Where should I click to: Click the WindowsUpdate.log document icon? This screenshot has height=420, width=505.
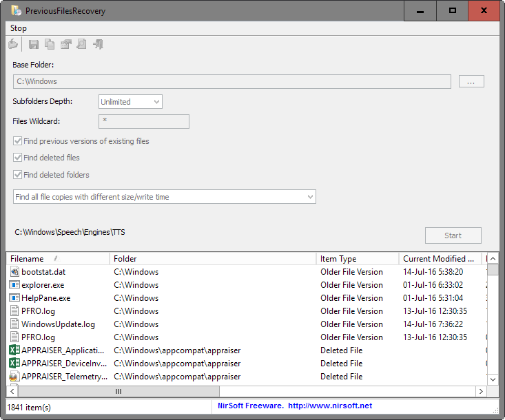pos(14,324)
